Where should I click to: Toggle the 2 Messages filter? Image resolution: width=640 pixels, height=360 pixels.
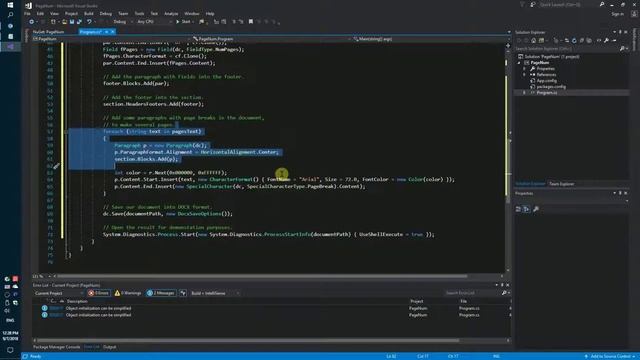click(161, 293)
